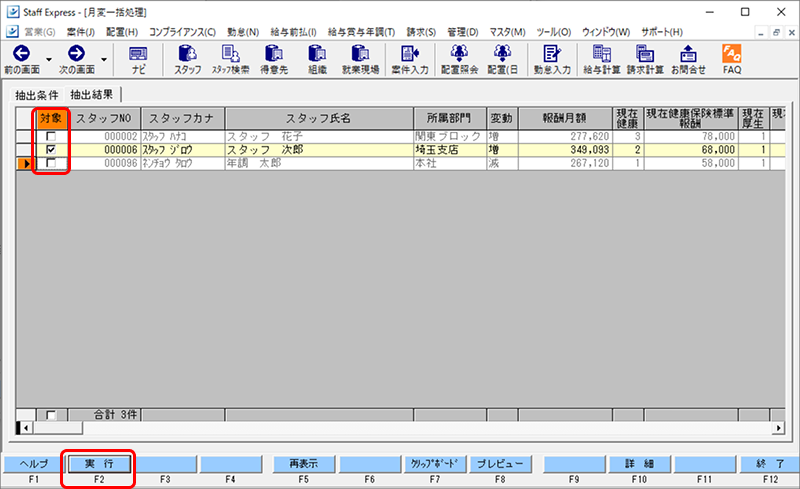Select the cell スタッフ 次郎

319,150
